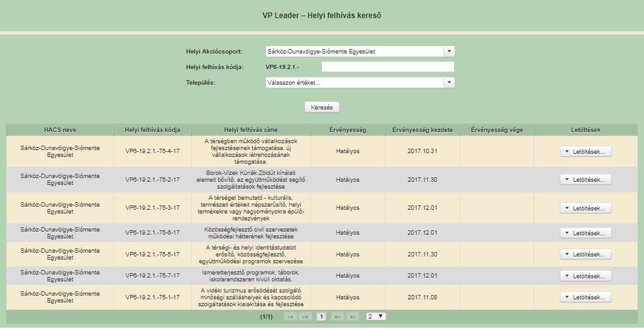
Task: Select the Sárköz-Dunavölgye-Siómente Egyesület combo box
Action: point(360,52)
